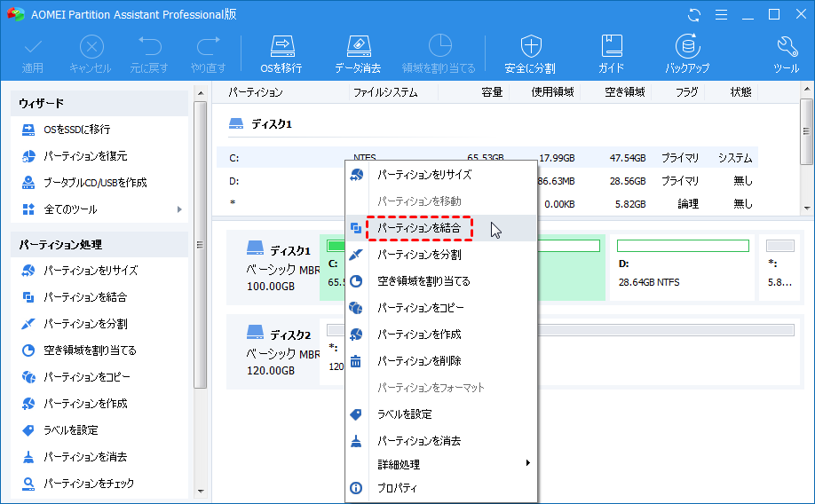
Task: Open the ガイド book icon
Action: (612, 46)
